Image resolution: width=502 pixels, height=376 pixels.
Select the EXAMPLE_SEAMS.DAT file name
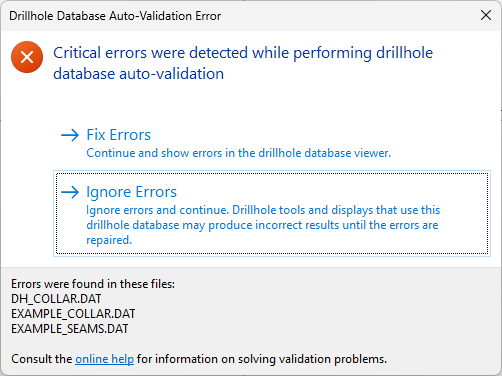[x=70, y=329]
